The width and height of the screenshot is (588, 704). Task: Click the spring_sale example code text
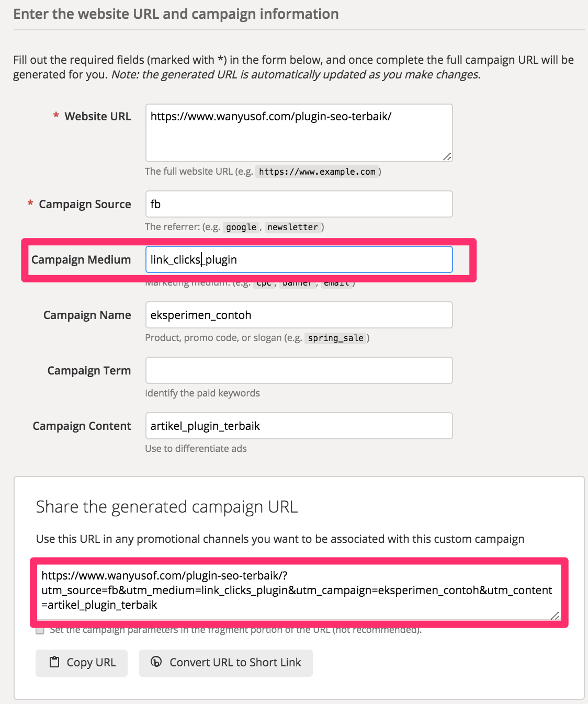[x=335, y=338]
